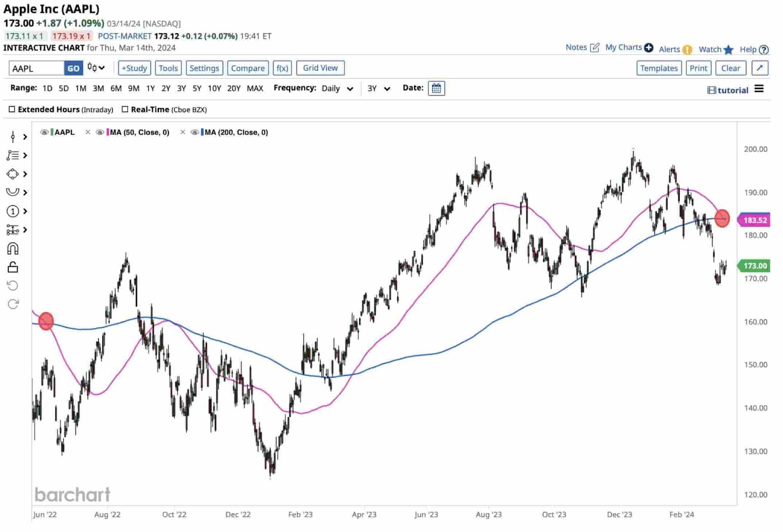This screenshot has height=532, width=783.
Task: Click the Clear button
Action: tap(731, 68)
